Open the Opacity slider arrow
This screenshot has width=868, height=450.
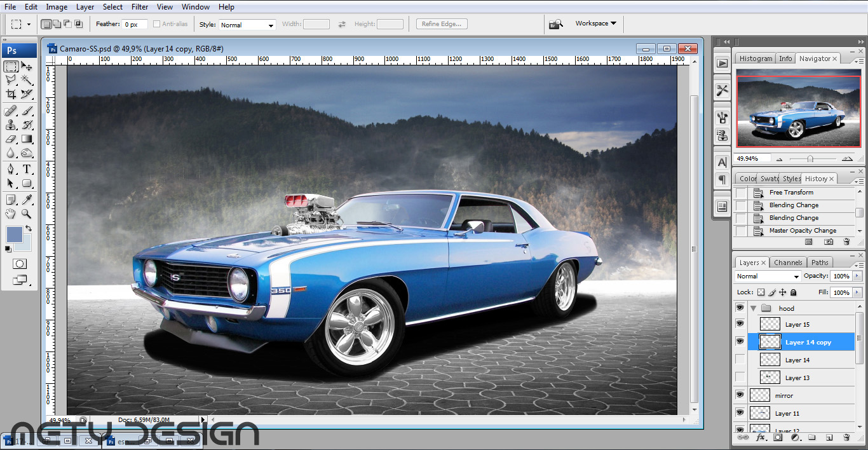click(x=857, y=276)
